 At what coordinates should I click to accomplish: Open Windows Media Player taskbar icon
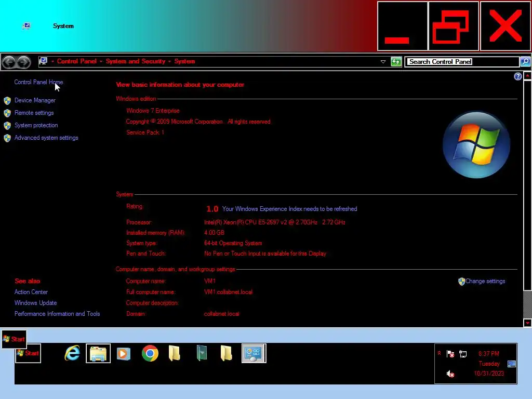coord(124,353)
